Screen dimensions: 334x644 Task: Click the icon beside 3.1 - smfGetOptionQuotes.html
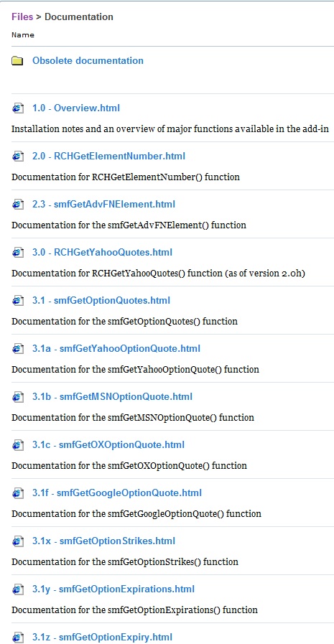17,301
